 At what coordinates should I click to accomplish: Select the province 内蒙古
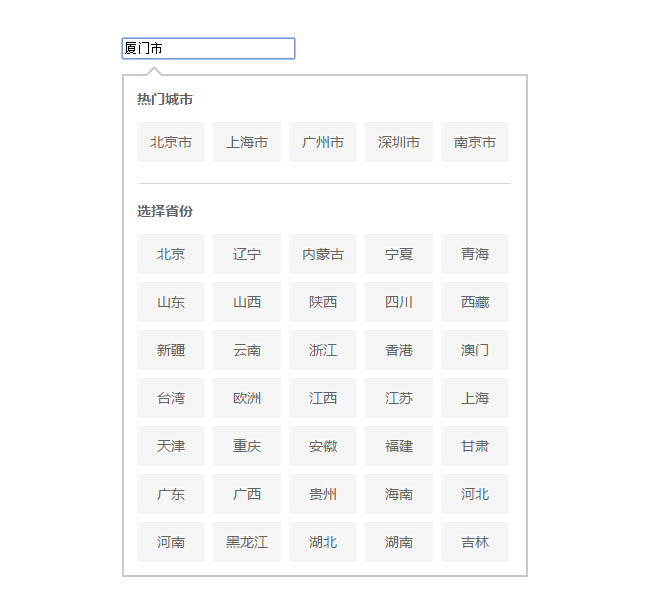323,254
